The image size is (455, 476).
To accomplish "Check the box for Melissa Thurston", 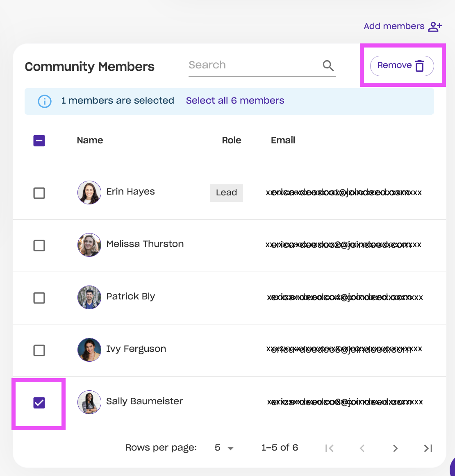I will (x=39, y=245).
